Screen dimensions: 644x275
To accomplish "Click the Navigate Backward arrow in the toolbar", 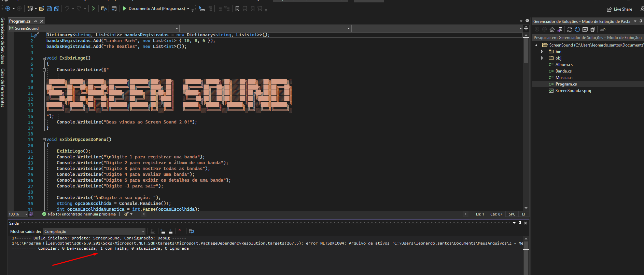I will (8, 9).
